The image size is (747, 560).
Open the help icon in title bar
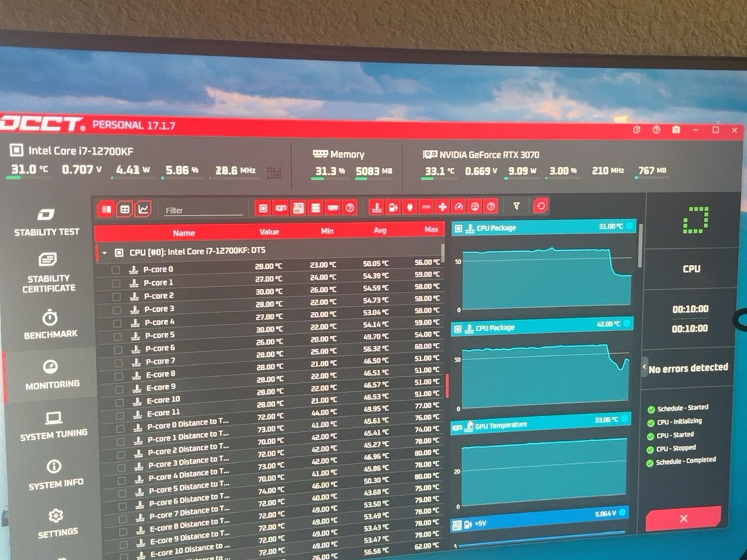coord(656,130)
